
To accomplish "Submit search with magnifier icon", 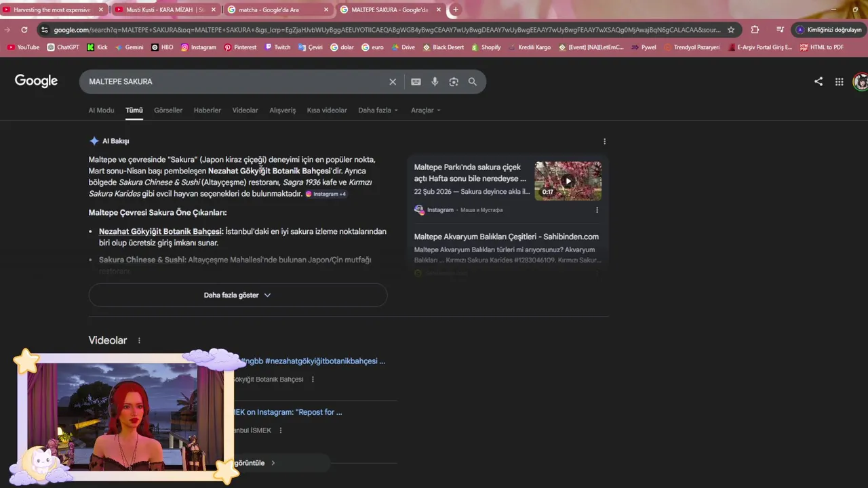I will click(473, 81).
